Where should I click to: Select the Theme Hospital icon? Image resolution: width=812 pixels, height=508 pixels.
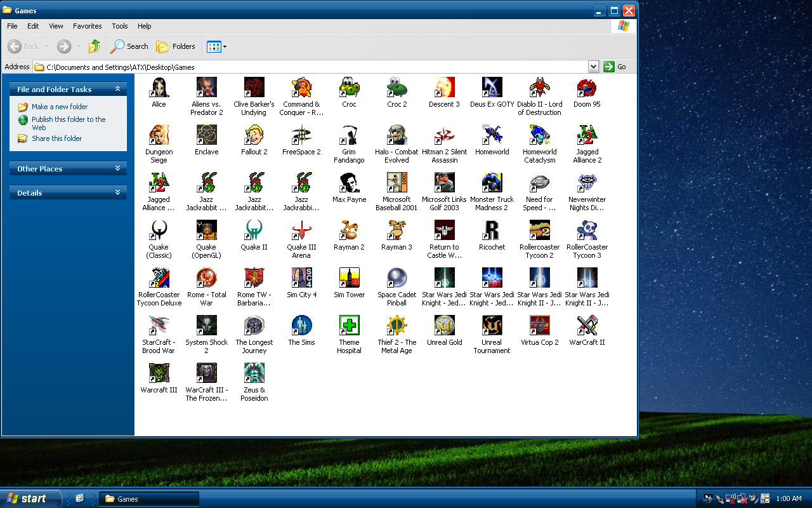click(349, 325)
